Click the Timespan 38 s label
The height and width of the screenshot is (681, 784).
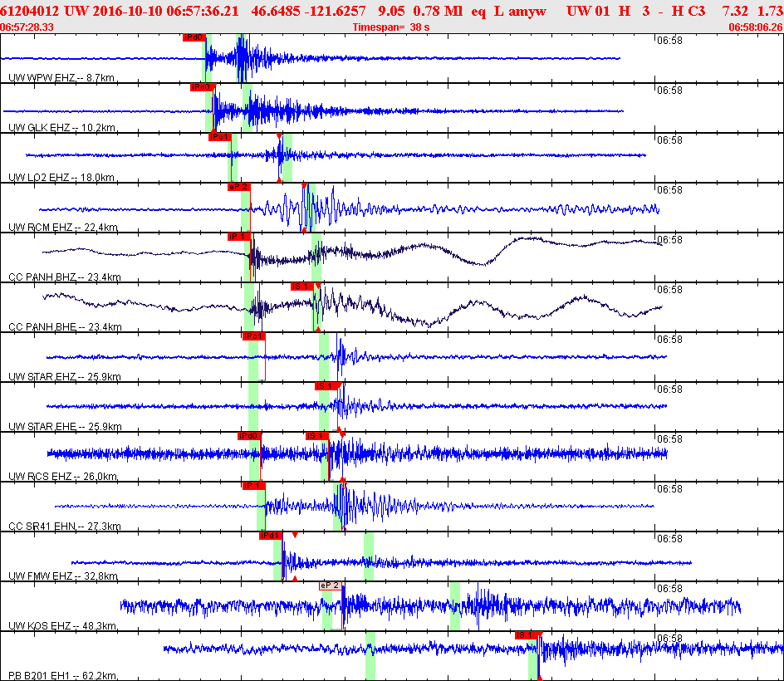(x=391, y=27)
